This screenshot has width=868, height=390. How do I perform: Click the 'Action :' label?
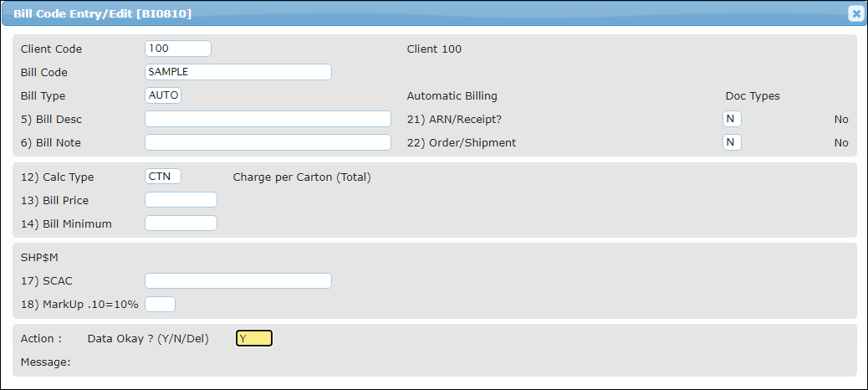[x=41, y=339]
